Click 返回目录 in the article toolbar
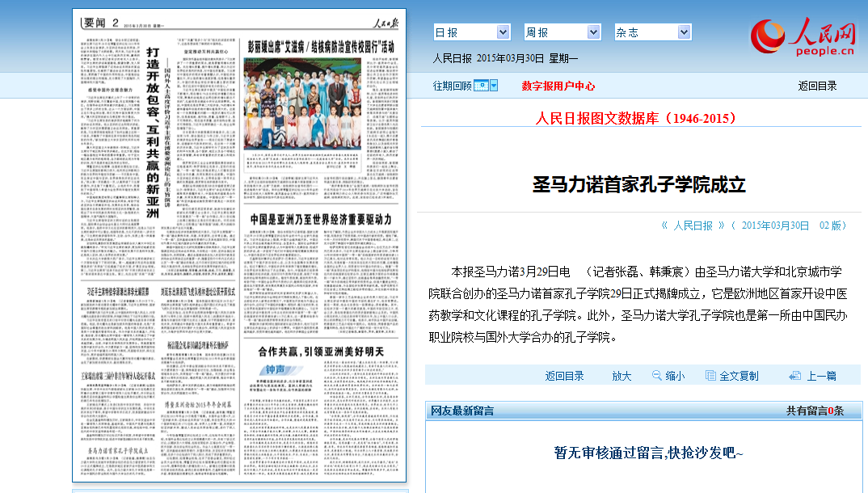 (564, 377)
